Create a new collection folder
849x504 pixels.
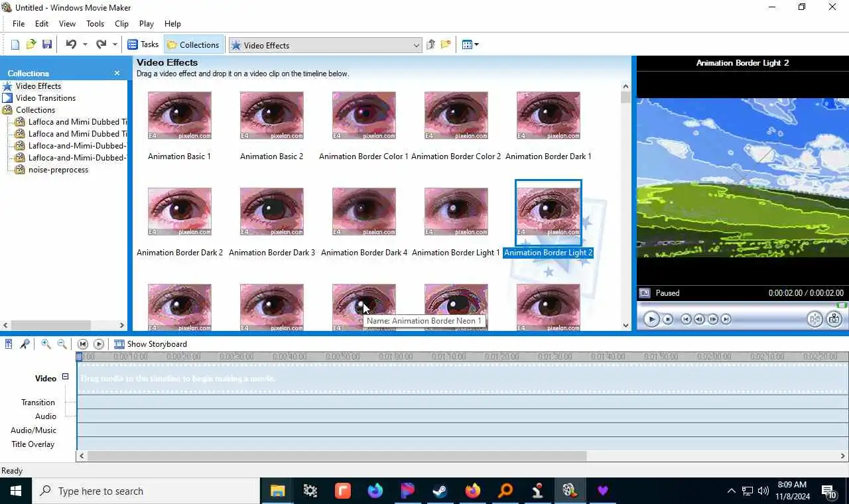(x=446, y=44)
